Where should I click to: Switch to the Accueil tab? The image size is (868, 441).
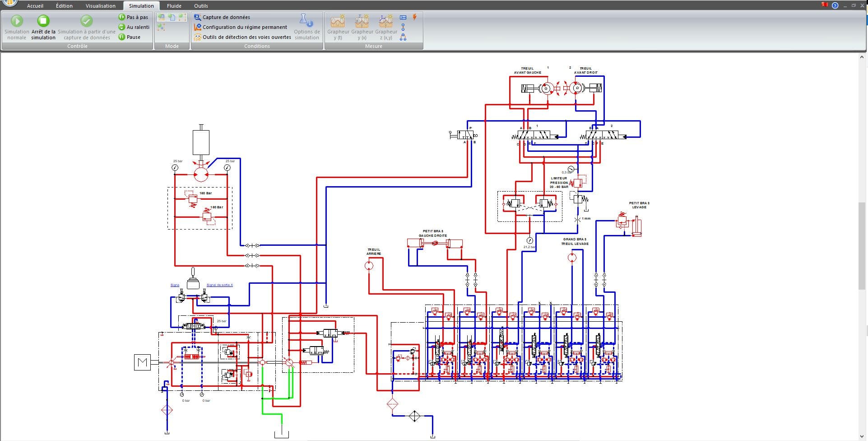(x=35, y=6)
